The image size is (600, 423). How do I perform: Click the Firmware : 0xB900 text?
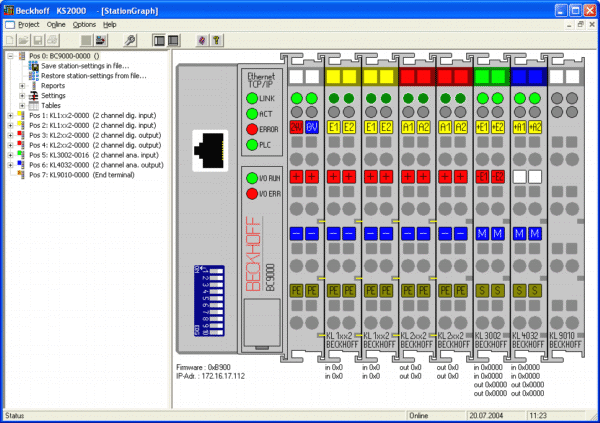tap(204, 367)
